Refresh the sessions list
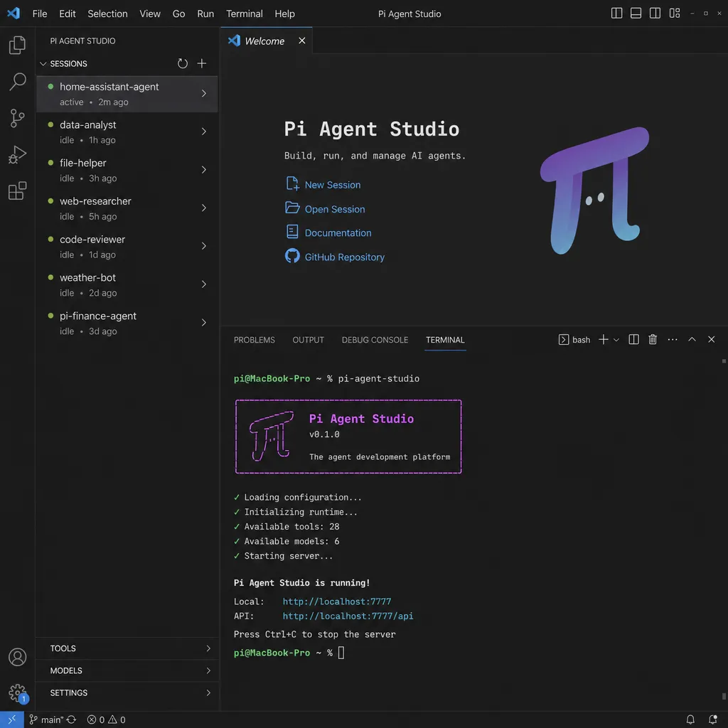 pyautogui.click(x=183, y=63)
